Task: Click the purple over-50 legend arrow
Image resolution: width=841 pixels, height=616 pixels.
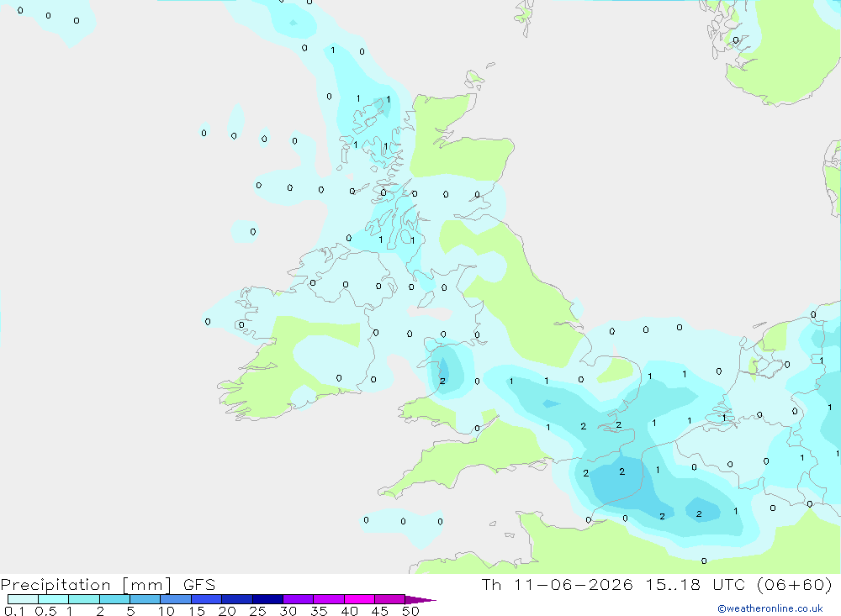Action: coord(420,599)
